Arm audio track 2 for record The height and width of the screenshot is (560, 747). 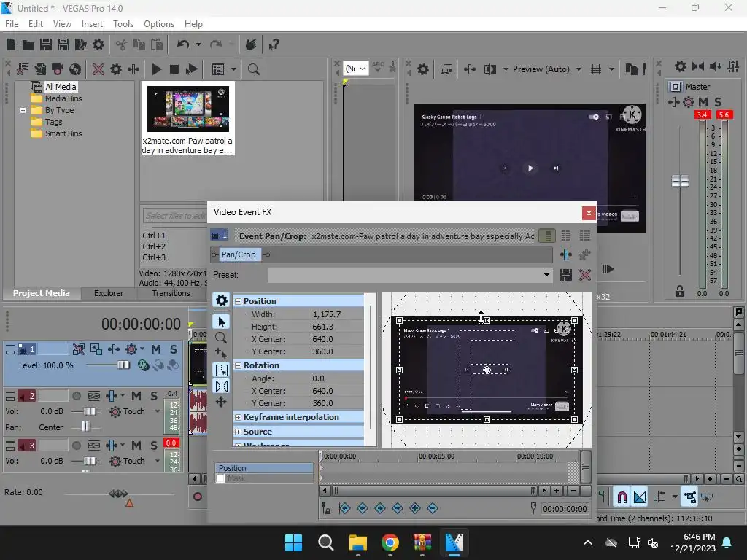(76, 396)
